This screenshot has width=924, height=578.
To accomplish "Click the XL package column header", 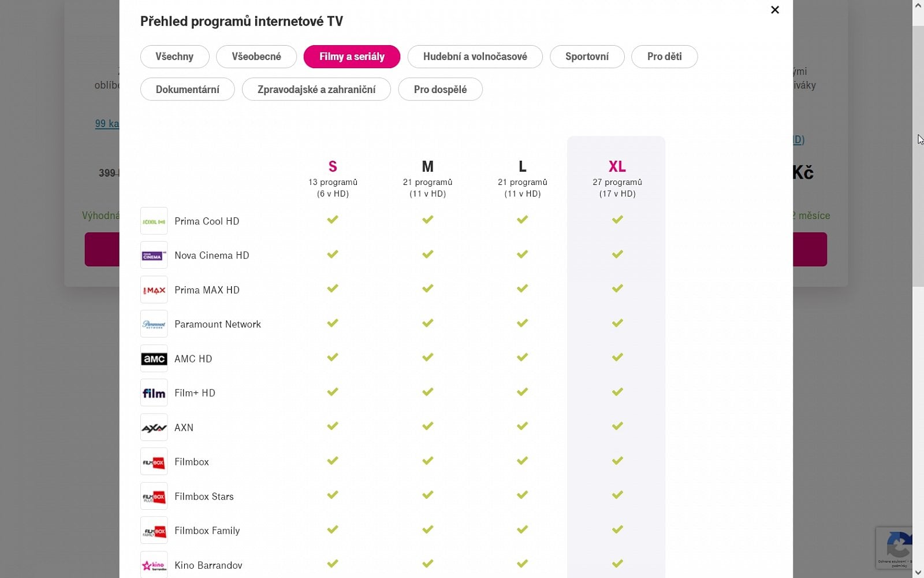I will point(617,167).
